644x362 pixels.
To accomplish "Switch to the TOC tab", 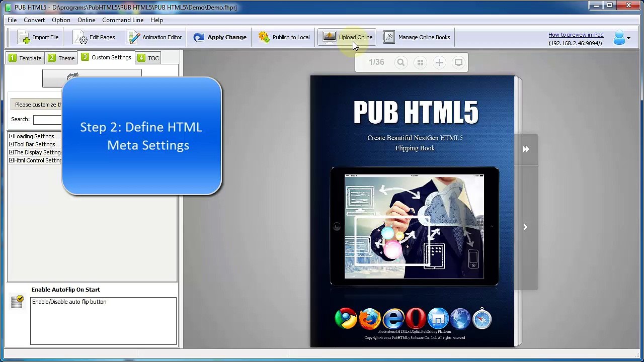I will click(x=148, y=58).
